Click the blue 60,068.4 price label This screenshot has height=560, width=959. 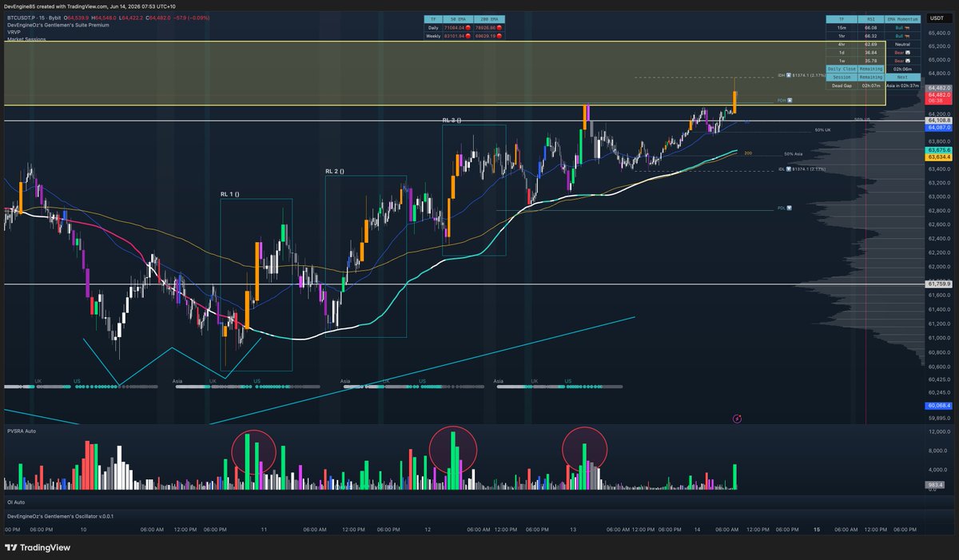937,406
